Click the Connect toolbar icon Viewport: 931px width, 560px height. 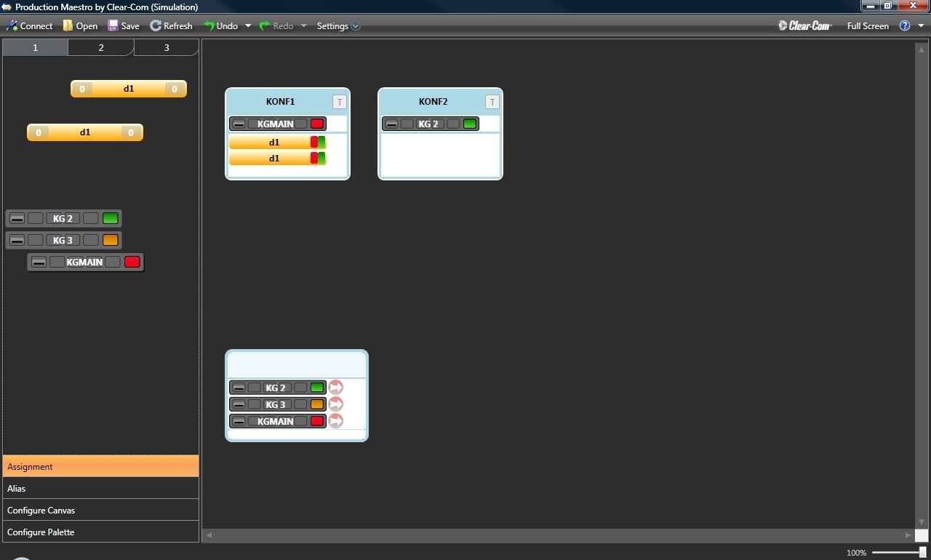coord(12,26)
